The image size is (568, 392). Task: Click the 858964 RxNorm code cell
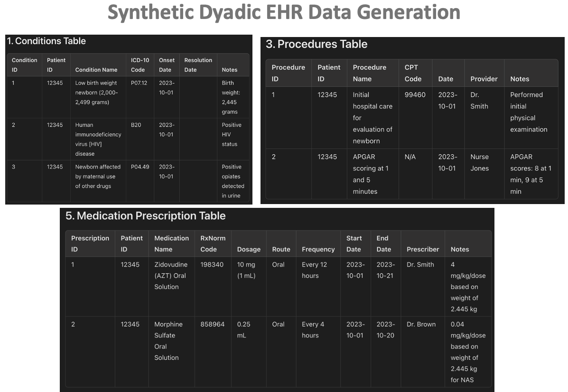(x=213, y=325)
